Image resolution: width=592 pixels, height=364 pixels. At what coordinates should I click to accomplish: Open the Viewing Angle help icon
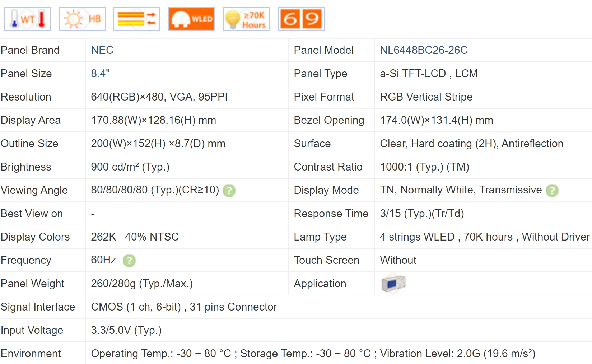tap(229, 190)
